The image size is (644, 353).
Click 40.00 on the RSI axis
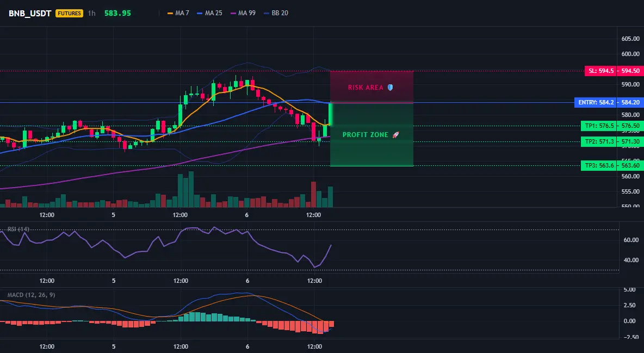coord(631,260)
